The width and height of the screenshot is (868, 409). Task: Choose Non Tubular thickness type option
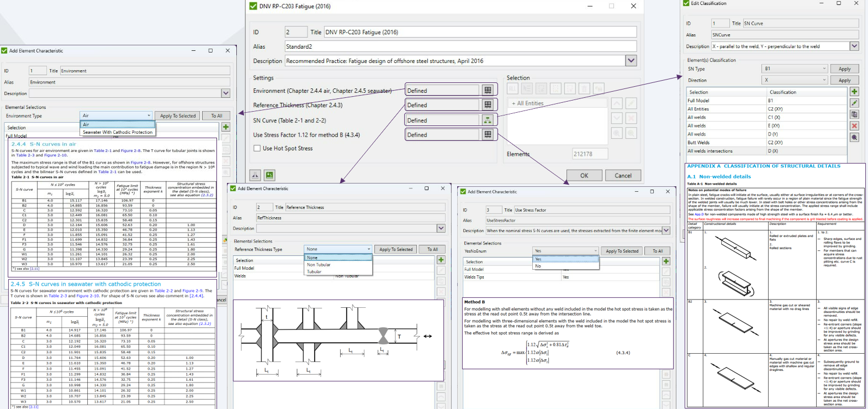(338, 265)
